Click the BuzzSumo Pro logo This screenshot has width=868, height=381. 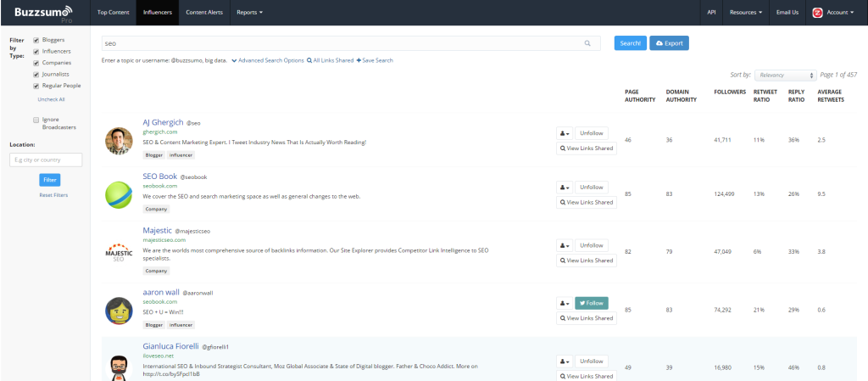tap(44, 13)
